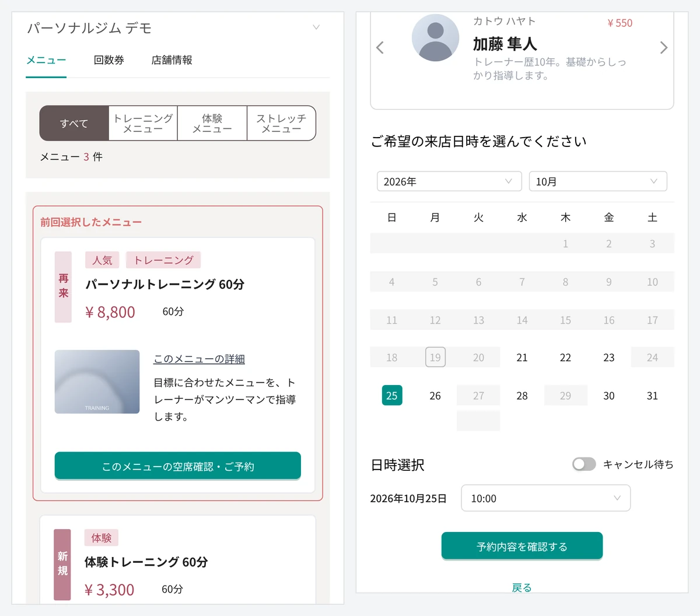Click the 新規 badge

[x=62, y=564]
